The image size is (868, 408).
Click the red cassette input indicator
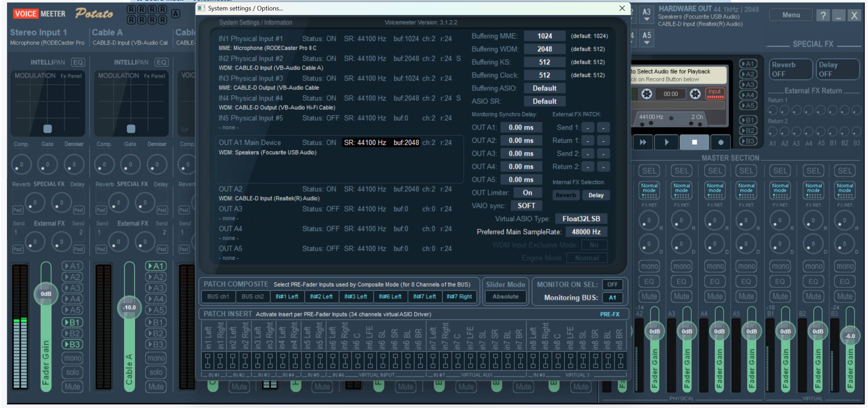pos(715,94)
